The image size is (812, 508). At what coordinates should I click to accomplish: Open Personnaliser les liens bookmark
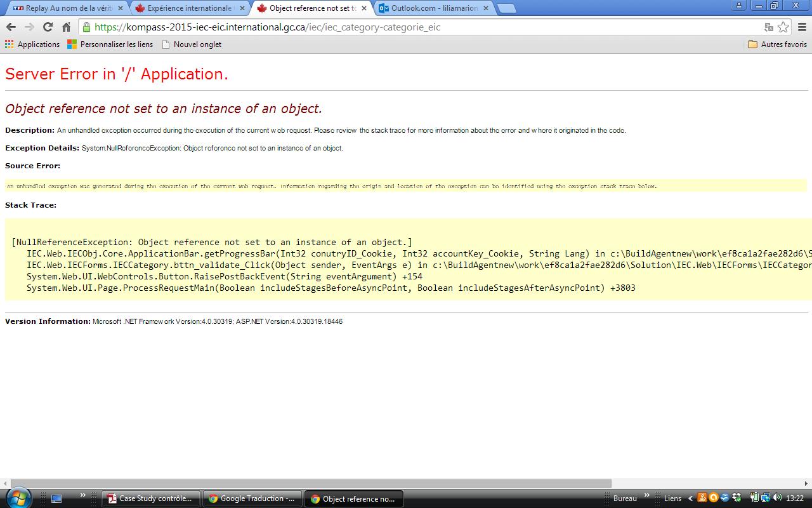(x=110, y=44)
